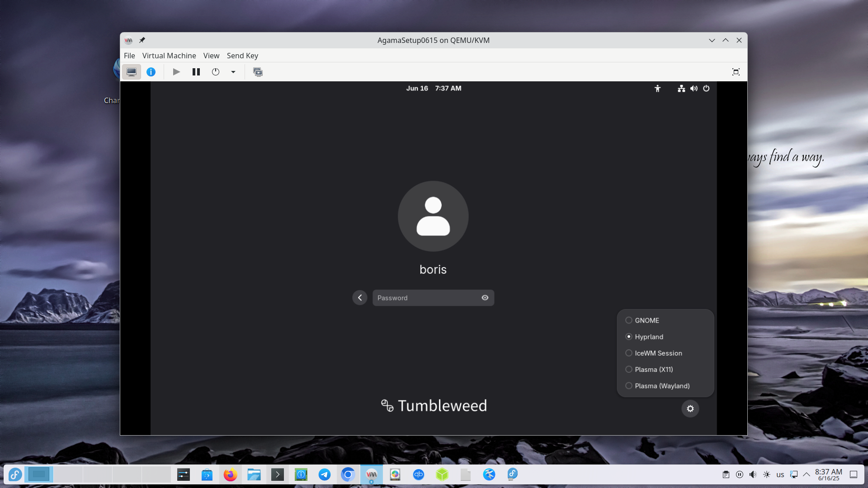Image resolution: width=868 pixels, height=488 pixels.
Task: Open session settings gear button
Action: [690, 408]
